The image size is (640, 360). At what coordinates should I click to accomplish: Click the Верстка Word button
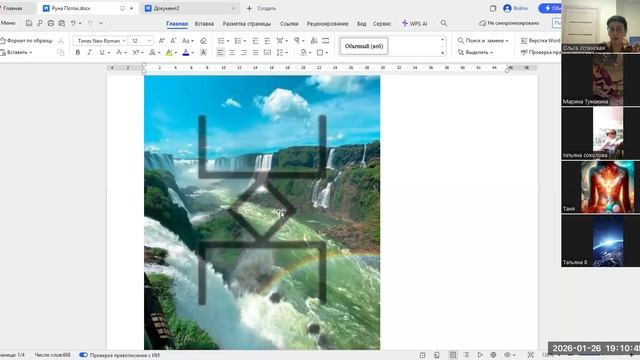point(540,41)
